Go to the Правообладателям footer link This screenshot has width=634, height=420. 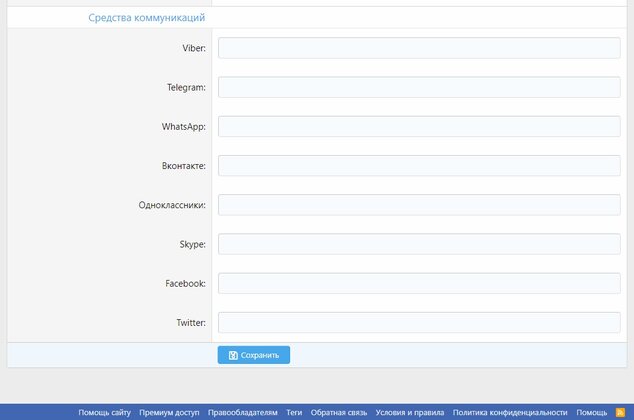point(243,412)
